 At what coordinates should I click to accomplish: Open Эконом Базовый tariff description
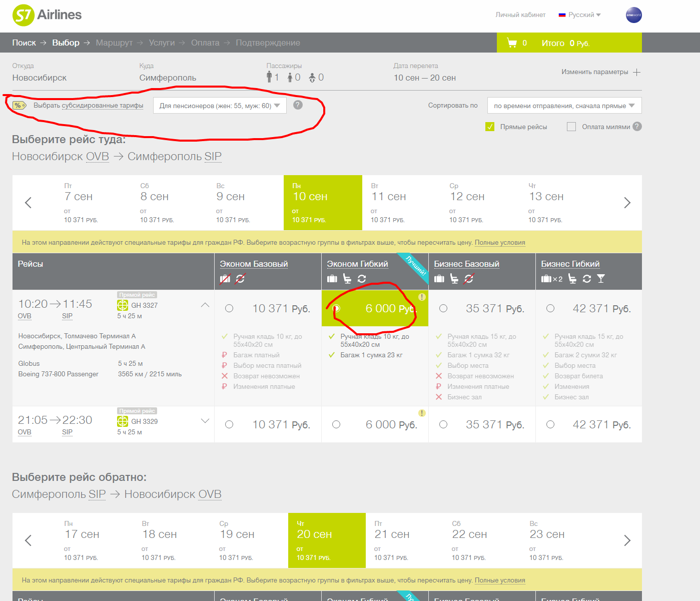tap(254, 264)
